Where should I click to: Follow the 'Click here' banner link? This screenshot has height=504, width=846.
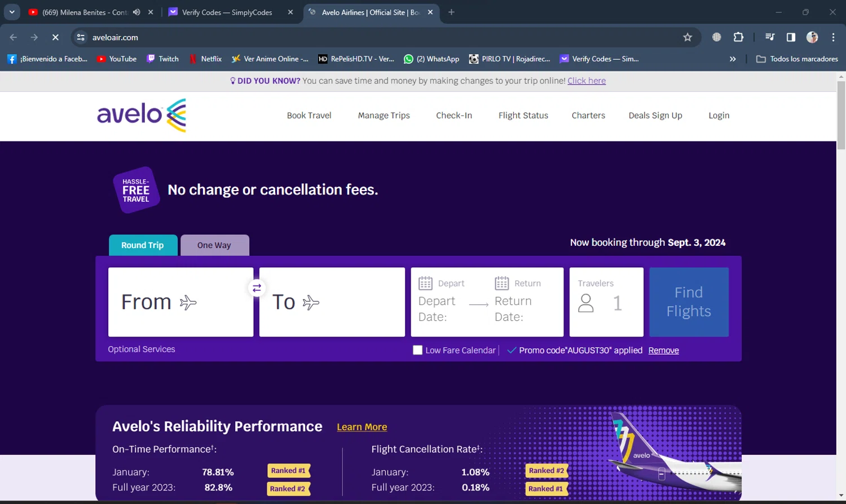[x=587, y=81]
